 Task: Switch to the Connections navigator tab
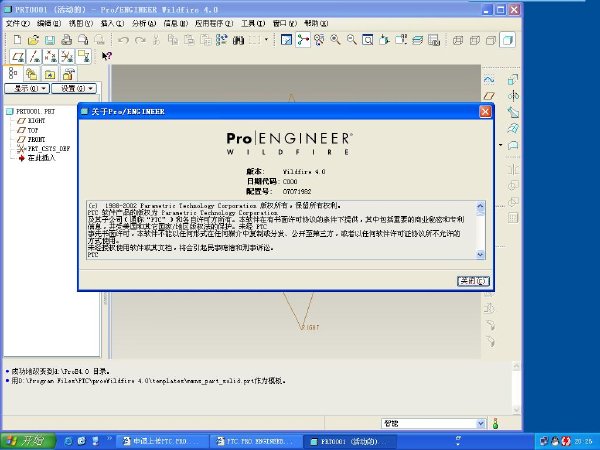68,73
